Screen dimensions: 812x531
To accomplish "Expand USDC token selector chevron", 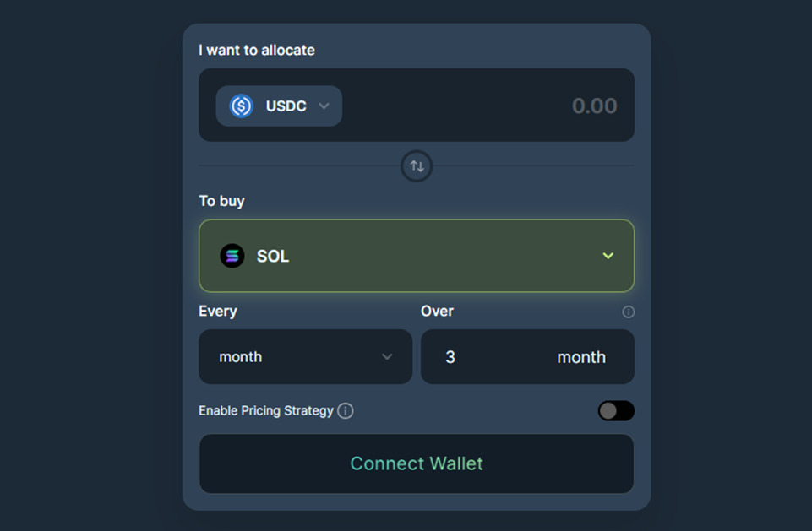I will point(324,106).
